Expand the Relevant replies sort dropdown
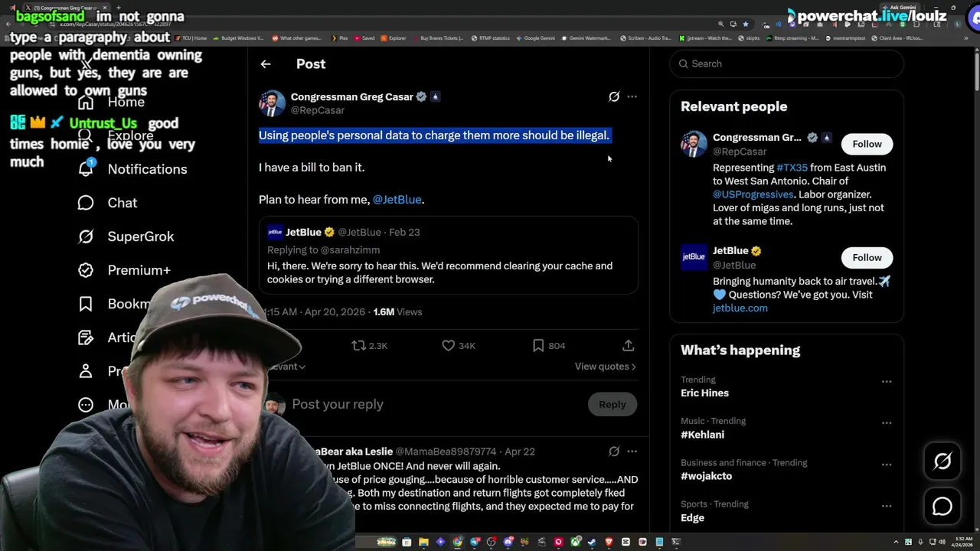The image size is (980, 551). [287, 367]
